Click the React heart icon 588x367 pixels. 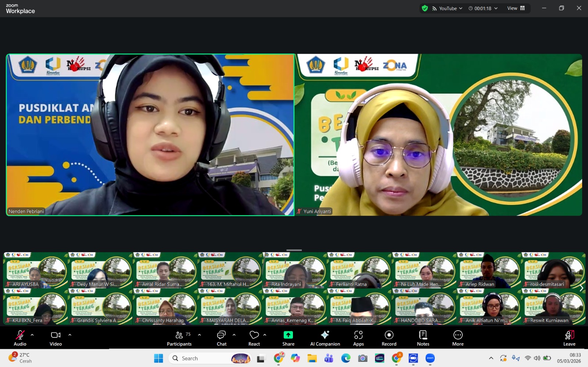coord(254,338)
